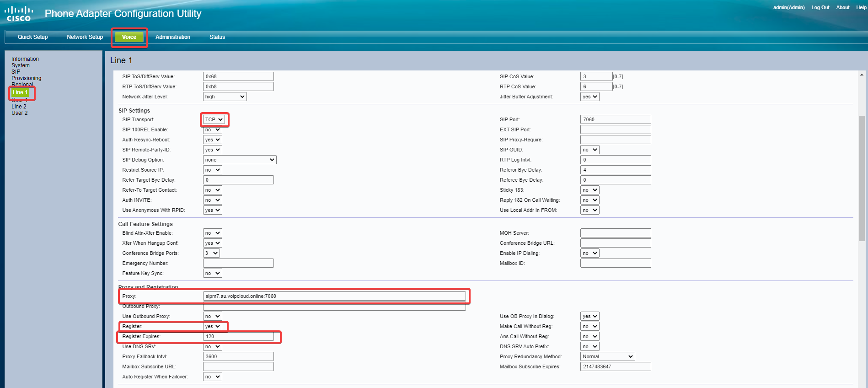Go to the Administration tab

[x=173, y=37]
